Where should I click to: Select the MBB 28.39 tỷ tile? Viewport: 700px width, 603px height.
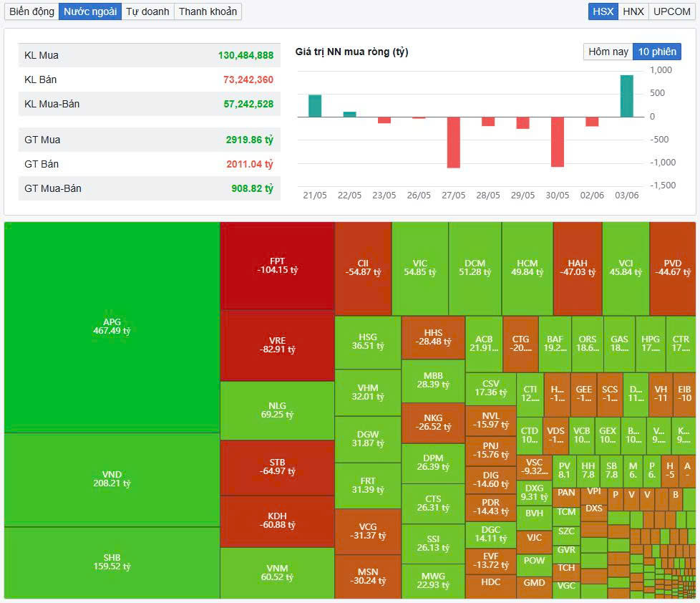tap(434, 380)
